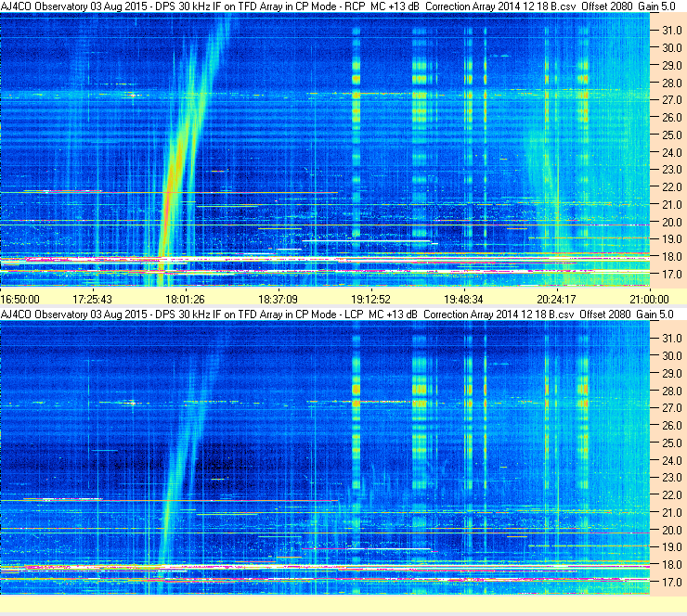Click the RCP spectrogram title text
This screenshot has height=616, width=687.
[338, 6]
